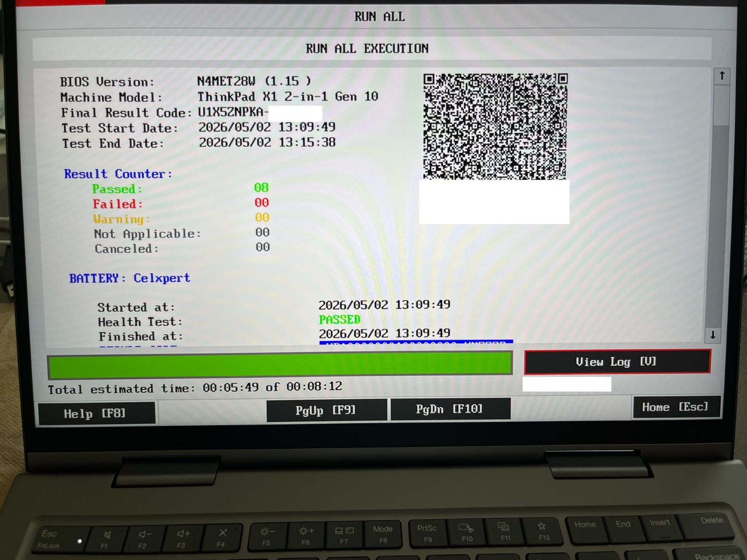Click ThinkPad X1 2-in-1 Gen 10 text
747x560 pixels.
coord(288,97)
